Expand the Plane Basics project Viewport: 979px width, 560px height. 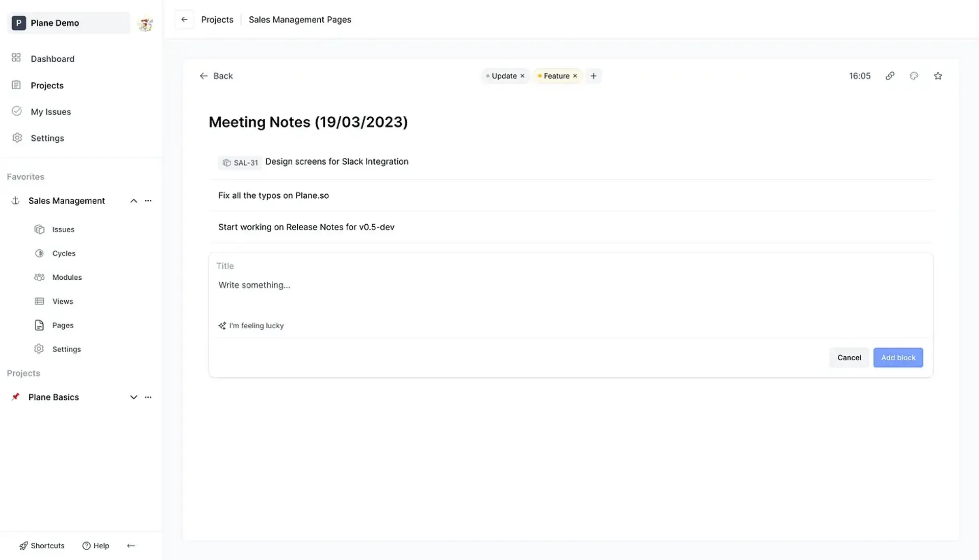[134, 397]
